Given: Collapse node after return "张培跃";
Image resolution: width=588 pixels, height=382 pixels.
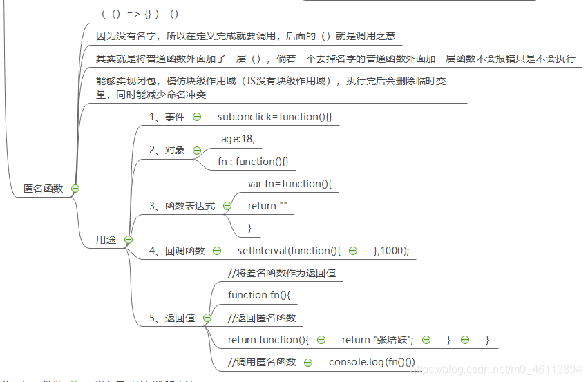Looking at the screenshot, I should coord(426,340).
